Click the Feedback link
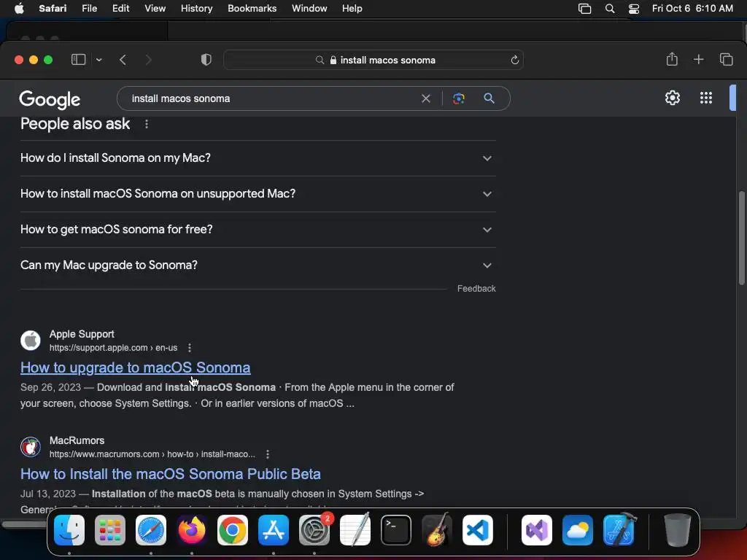 [476, 289]
